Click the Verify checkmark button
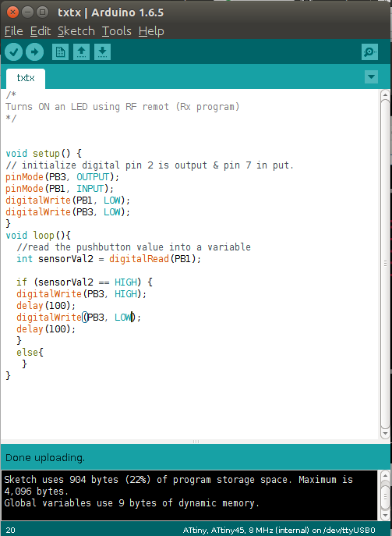Screen dimensions: 392x536 point(14,52)
